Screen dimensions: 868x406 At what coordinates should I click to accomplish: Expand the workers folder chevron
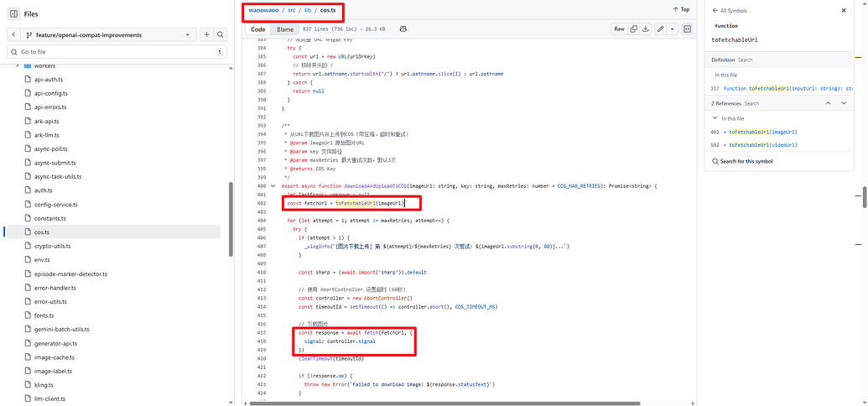(17, 66)
